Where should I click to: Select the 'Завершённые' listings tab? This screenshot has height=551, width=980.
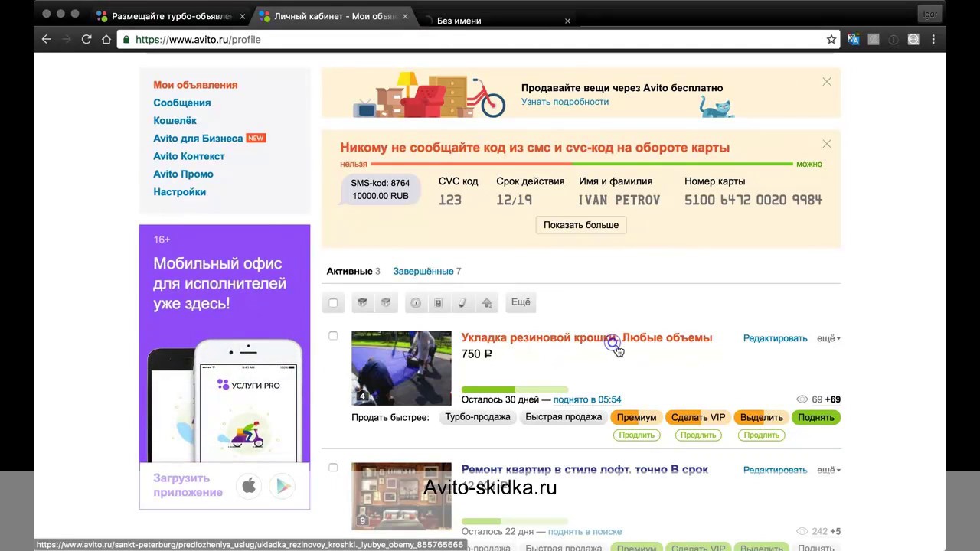[x=423, y=271]
